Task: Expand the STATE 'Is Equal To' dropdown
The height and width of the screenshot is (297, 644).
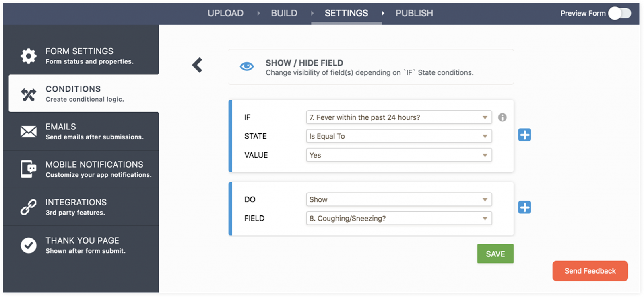Action: [398, 136]
